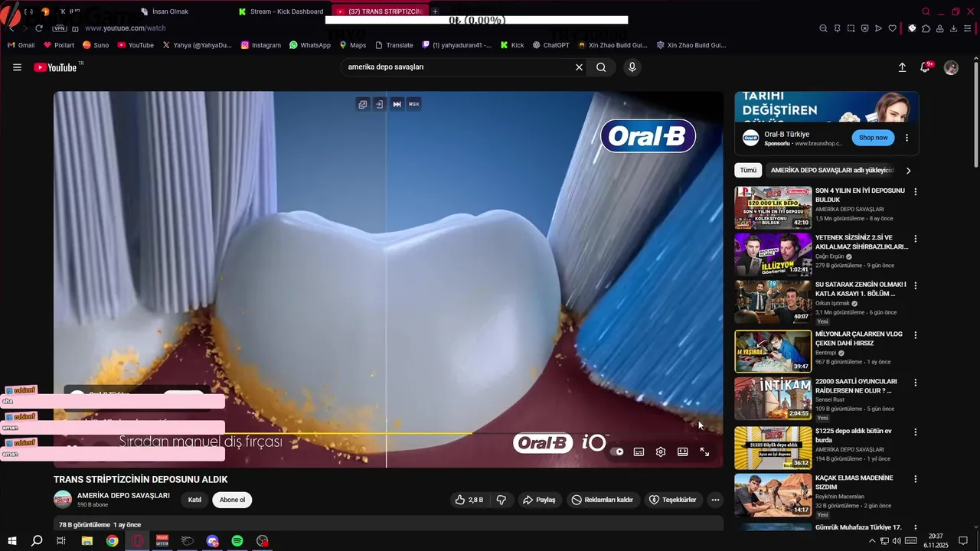Viewport: 980px width, 551px height.
Task: Dislike the video
Action: point(501,500)
